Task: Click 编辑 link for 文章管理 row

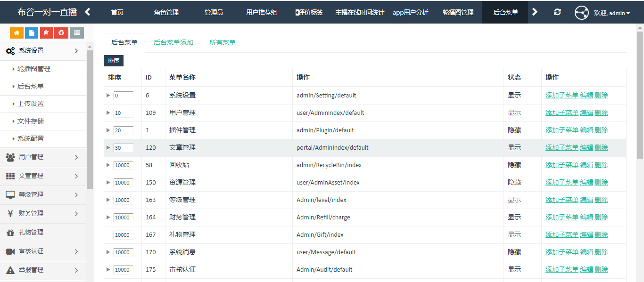Action: pos(586,147)
